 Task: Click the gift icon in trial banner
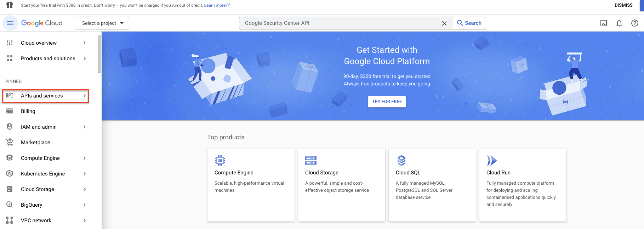tap(10, 5)
